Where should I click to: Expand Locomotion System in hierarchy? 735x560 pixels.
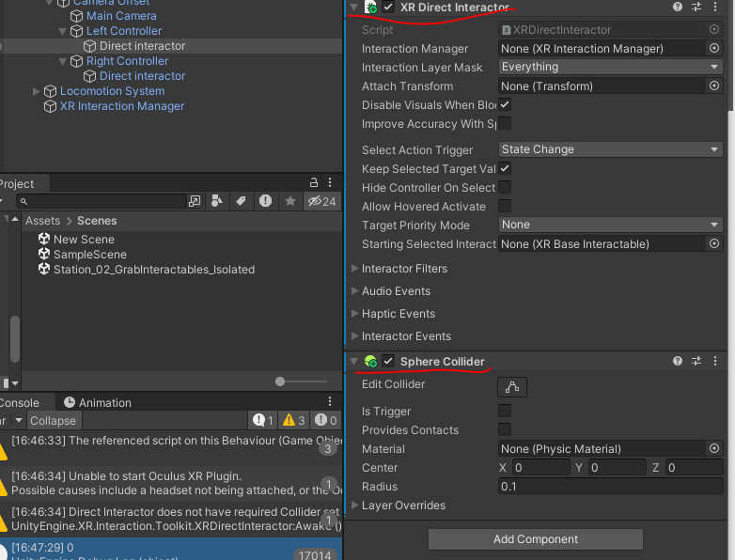[36, 91]
